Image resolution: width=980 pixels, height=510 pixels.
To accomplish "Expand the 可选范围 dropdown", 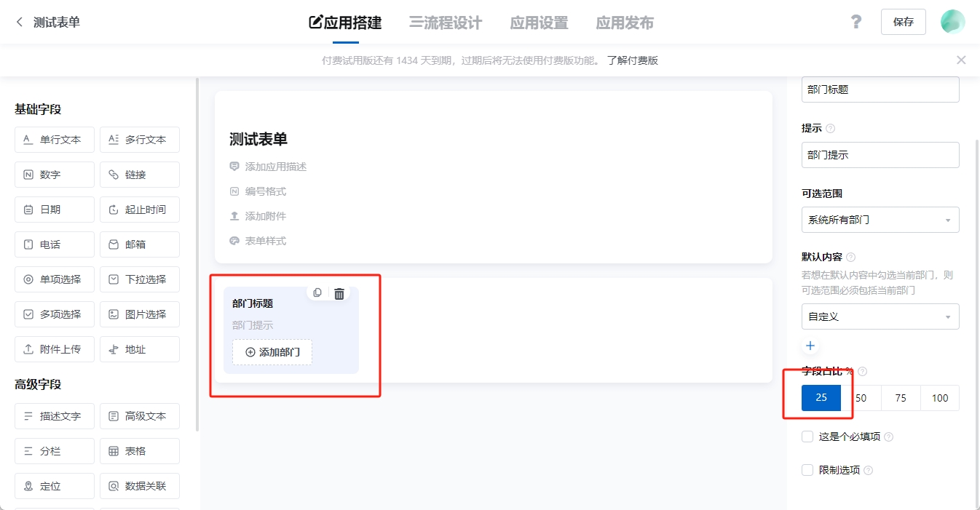I will (880, 220).
